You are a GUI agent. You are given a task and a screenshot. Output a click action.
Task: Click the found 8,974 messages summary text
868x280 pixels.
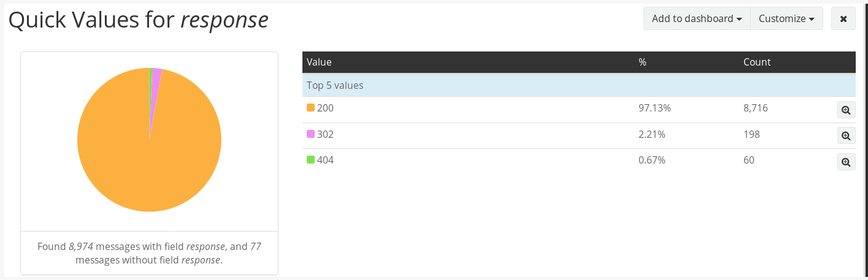(x=149, y=253)
